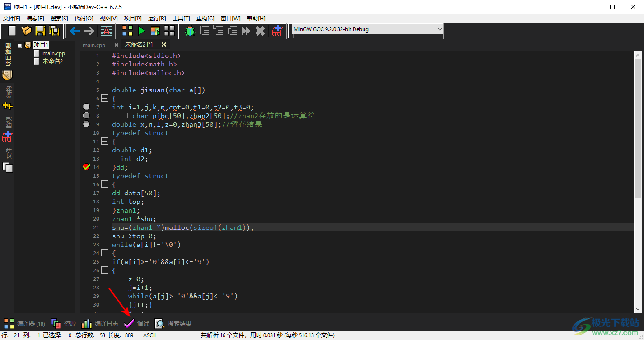Click the red glasses watch sidebar icon
The image size is (644, 340).
click(x=7, y=137)
